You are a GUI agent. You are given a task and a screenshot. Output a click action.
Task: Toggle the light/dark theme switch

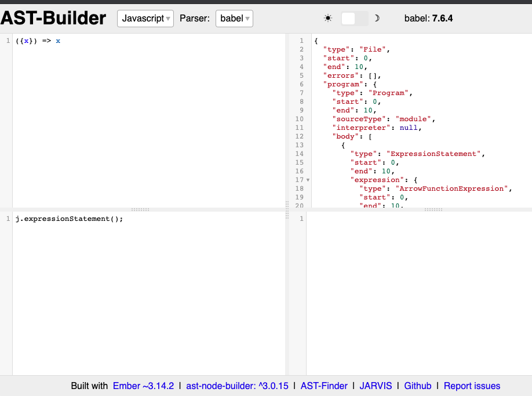(x=354, y=19)
